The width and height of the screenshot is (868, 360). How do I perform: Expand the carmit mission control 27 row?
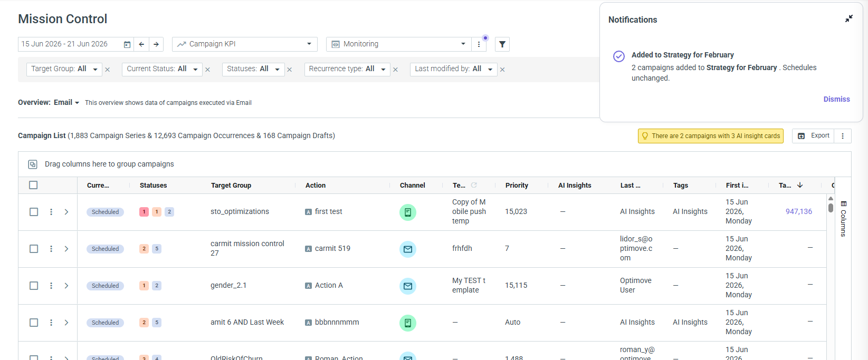66,249
